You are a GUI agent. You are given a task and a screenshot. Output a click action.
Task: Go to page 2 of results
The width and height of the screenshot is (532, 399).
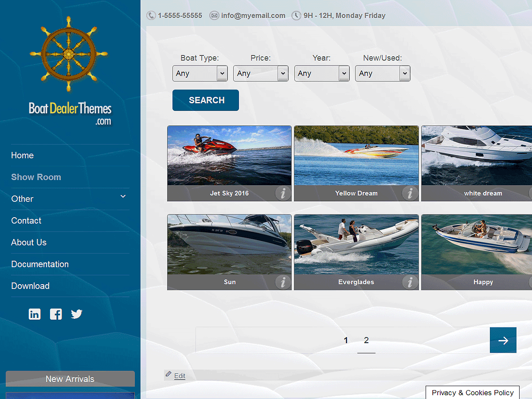(366, 340)
